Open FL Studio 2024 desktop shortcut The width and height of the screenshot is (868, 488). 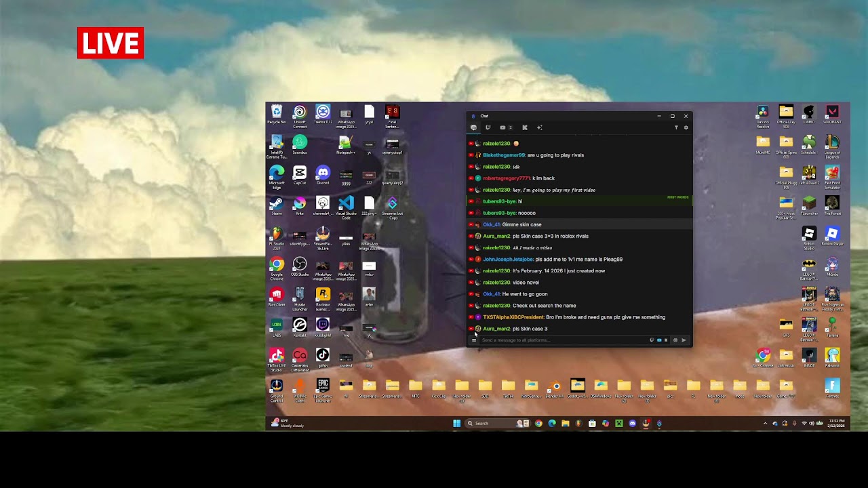click(277, 237)
